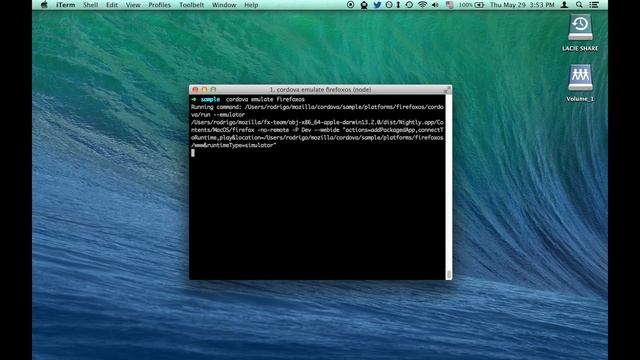Open Spotlight search magnifier
Screen dimensions: 640x360
pos(579,5)
